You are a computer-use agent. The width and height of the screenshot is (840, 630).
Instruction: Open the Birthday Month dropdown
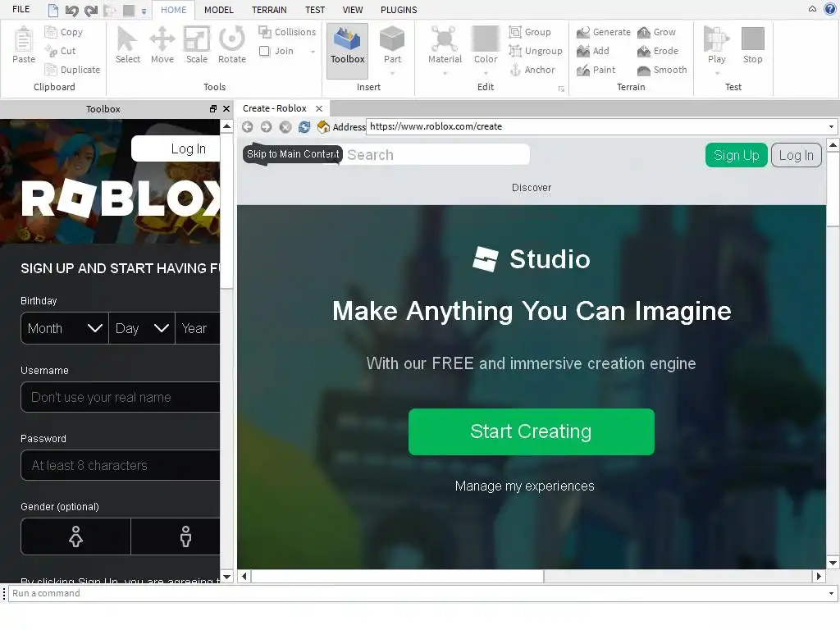tap(64, 328)
